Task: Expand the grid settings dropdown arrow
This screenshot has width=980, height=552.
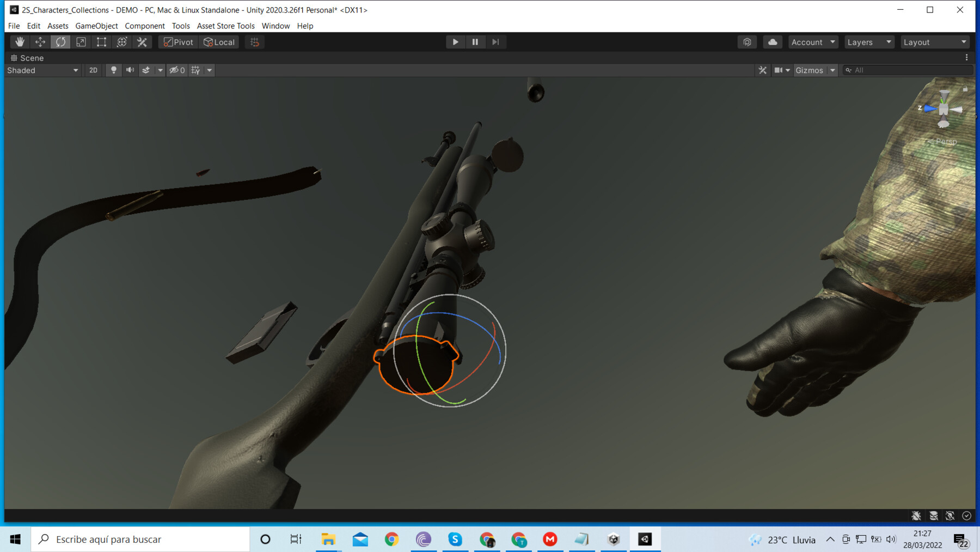Action: click(209, 70)
